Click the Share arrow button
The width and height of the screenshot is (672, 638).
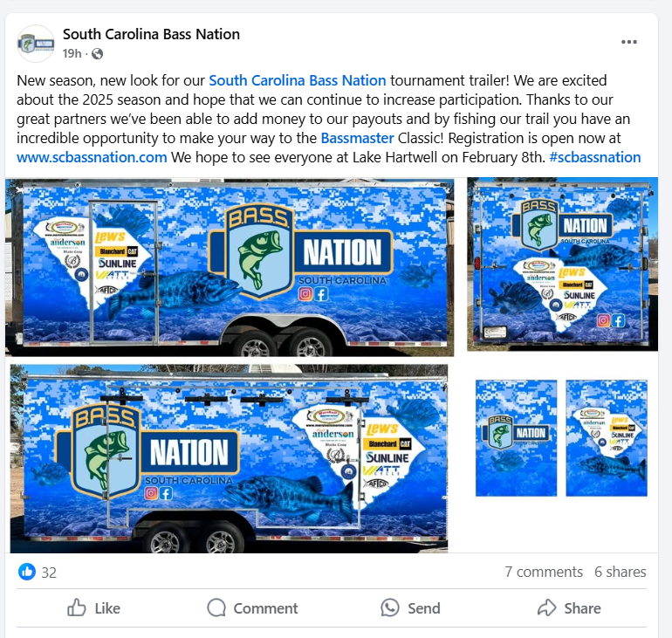569,608
